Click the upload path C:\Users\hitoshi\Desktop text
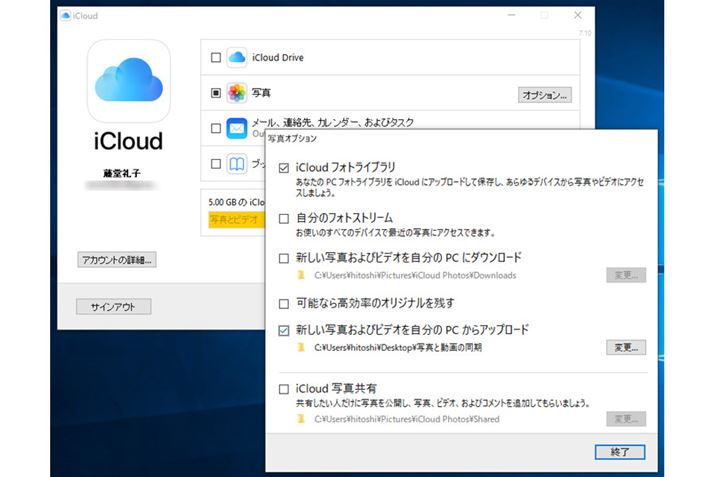This screenshot has height=477, width=715. pyautogui.click(x=398, y=347)
